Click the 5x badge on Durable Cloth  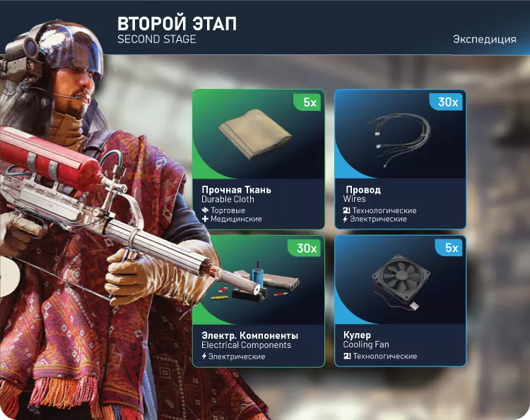(x=310, y=102)
